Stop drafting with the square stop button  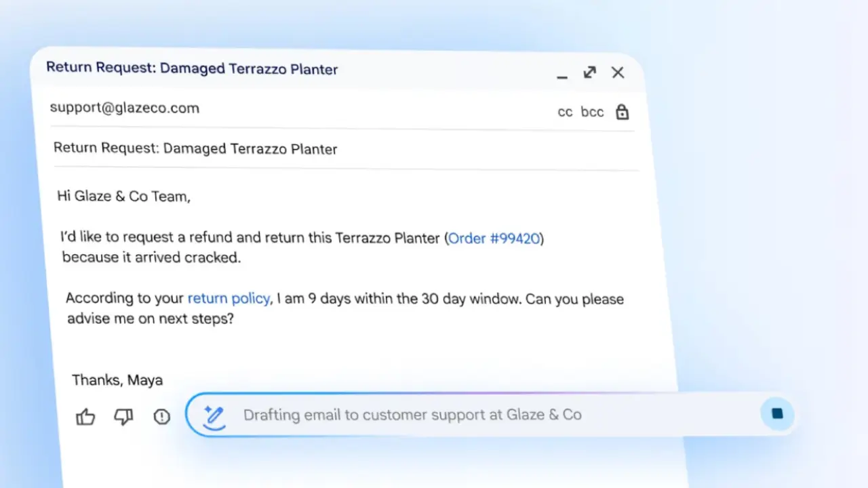tap(777, 413)
